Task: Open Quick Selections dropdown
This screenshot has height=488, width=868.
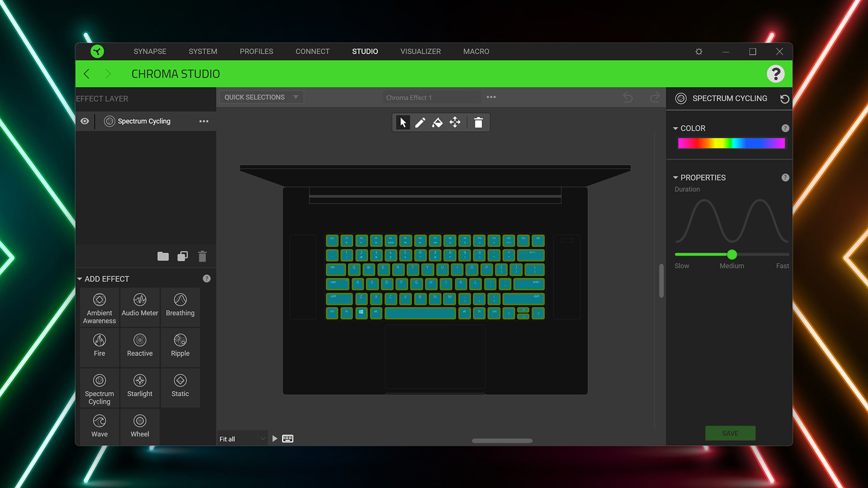Action: click(x=261, y=97)
